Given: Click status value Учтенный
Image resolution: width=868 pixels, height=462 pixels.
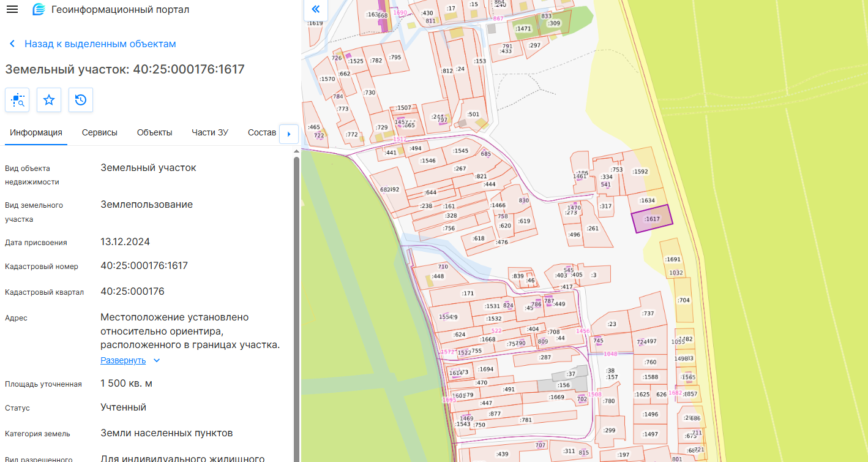Looking at the screenshot, I should (x=124, y=407).
